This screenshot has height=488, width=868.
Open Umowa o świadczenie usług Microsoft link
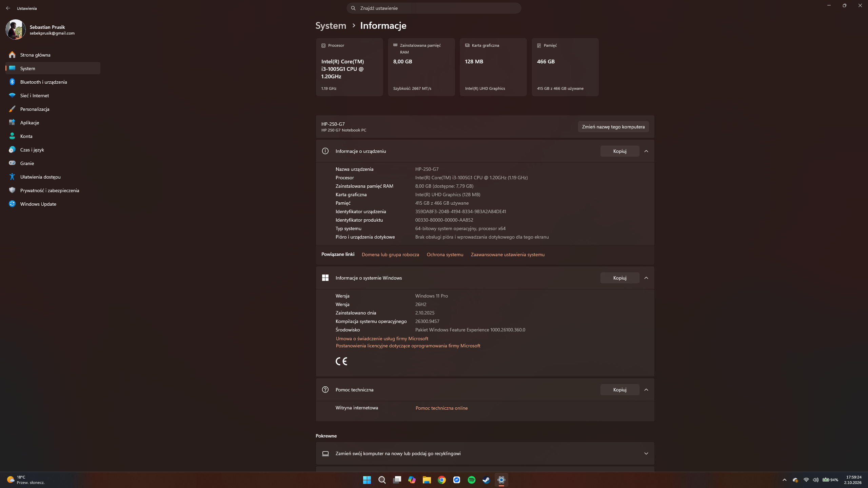point(382,339)
